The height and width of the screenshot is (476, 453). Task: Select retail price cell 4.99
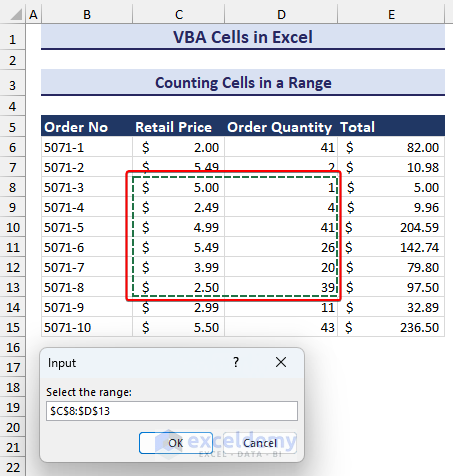click(179, 227)
